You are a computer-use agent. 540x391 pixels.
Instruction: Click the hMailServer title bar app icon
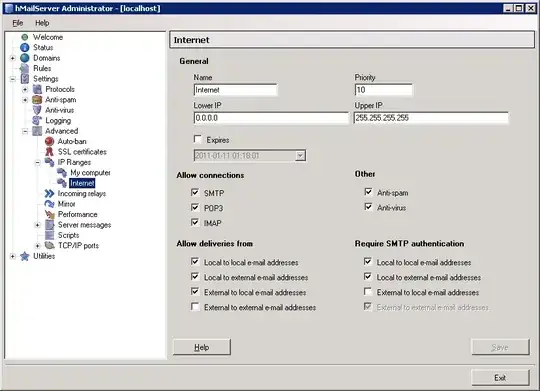point(9,8)
